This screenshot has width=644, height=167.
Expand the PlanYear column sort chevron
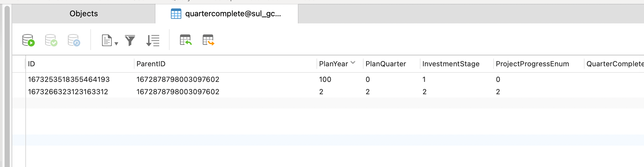tap(353, 63)
